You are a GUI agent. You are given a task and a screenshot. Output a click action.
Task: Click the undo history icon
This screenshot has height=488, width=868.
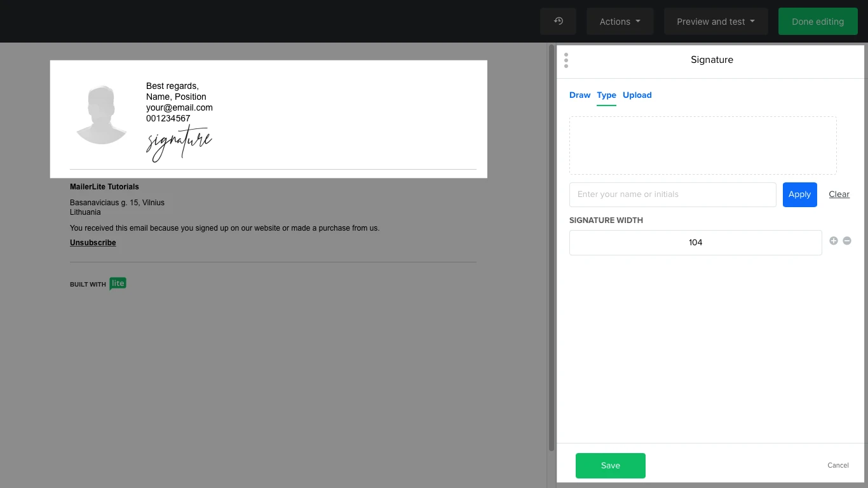pyautogui.click(x=558, y=22)
